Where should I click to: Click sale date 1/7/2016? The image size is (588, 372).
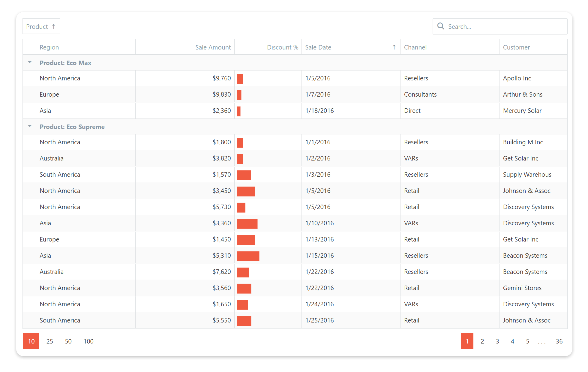pos(318,94)
